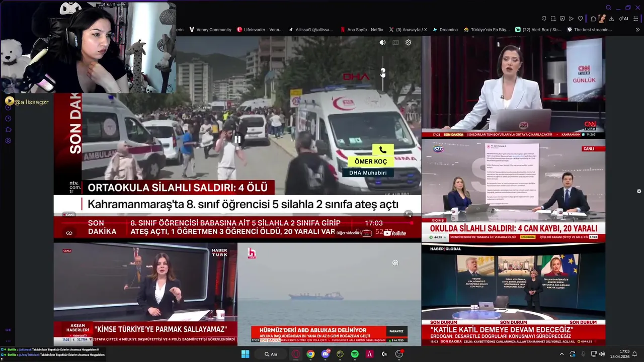Open the extensions cube icon
Screen dimensions: 644x362
(593, 19)
